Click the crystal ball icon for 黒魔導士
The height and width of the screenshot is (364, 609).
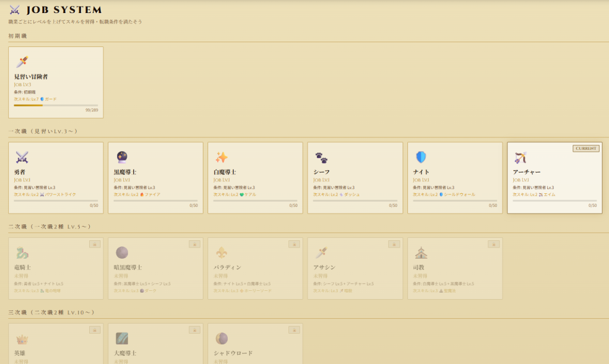[121, 157]
